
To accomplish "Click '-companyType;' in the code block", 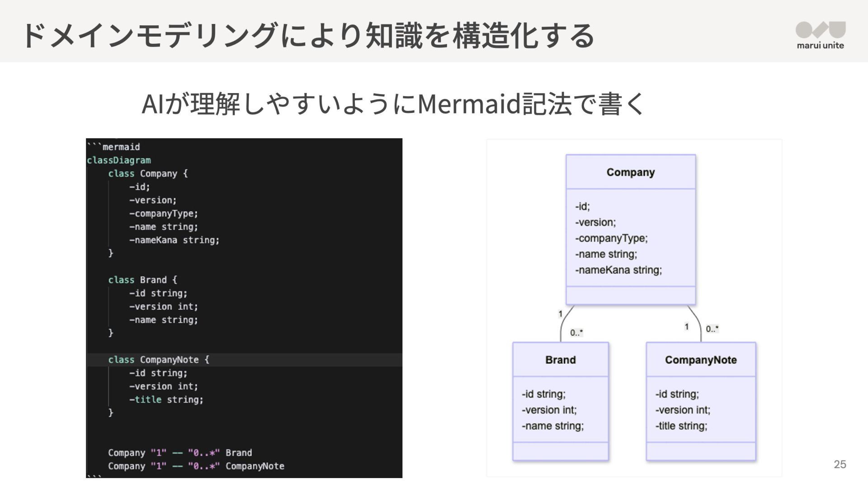I will click(x=164, y=213).
